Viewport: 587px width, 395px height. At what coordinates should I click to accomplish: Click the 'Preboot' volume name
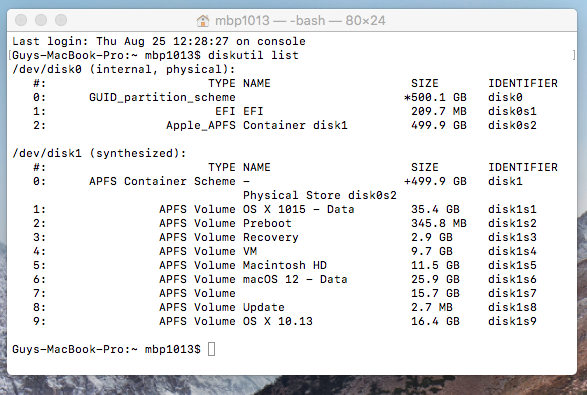coord(267,223)
